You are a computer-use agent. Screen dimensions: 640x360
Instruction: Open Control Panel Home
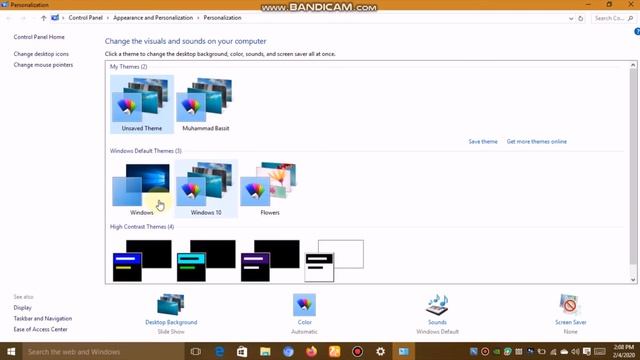(x=39, y=37)
